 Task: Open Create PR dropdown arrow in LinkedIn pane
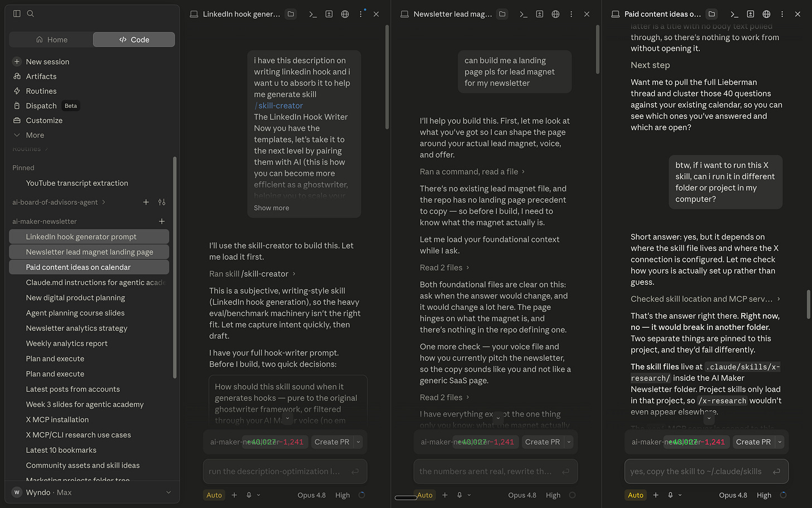tap(359, 442)
